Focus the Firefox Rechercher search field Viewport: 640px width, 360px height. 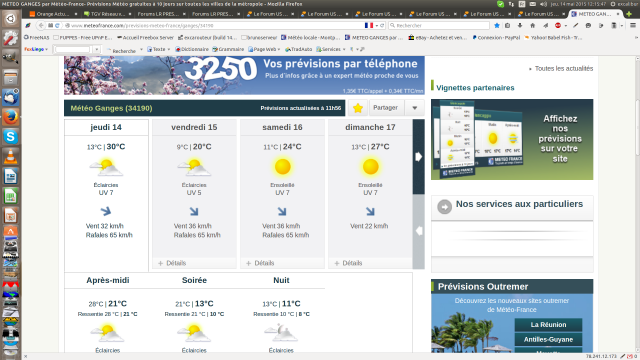point(439,25)
